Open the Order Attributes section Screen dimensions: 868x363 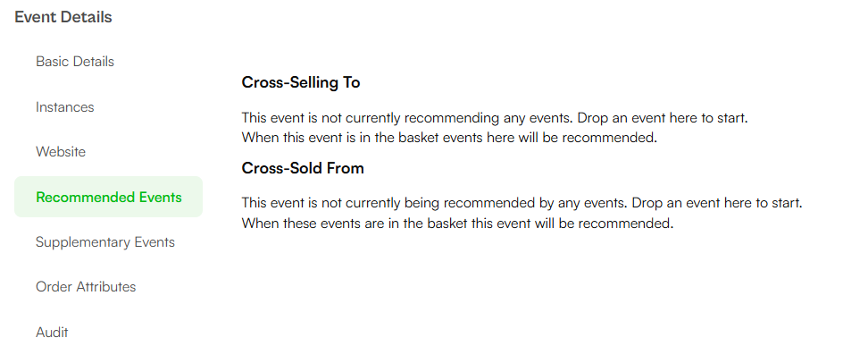coord(86,286)
